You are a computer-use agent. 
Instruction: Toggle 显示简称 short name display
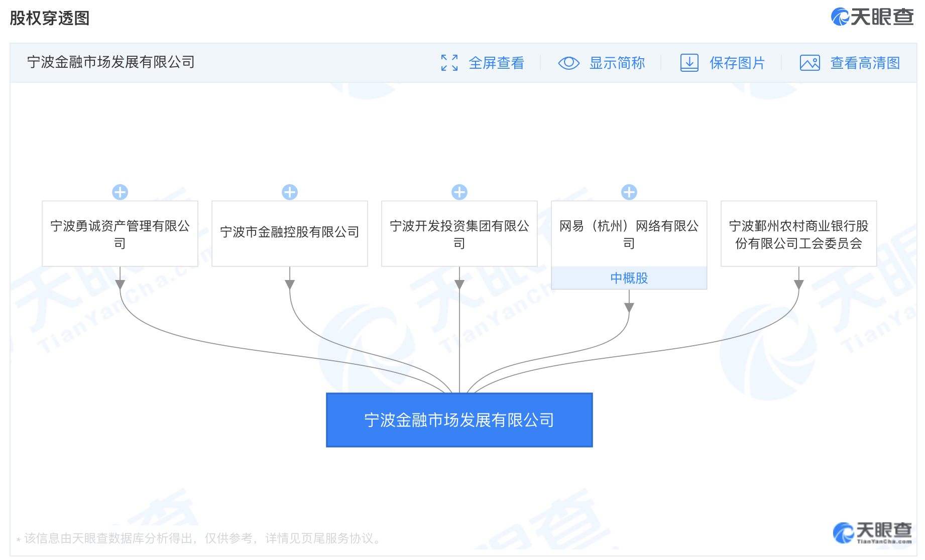(x=617, y=63)
